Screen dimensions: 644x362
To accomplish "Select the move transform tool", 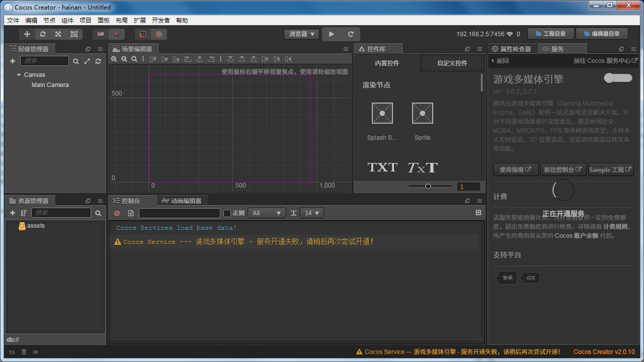I will pyautogui.click(x=27, y=34).
